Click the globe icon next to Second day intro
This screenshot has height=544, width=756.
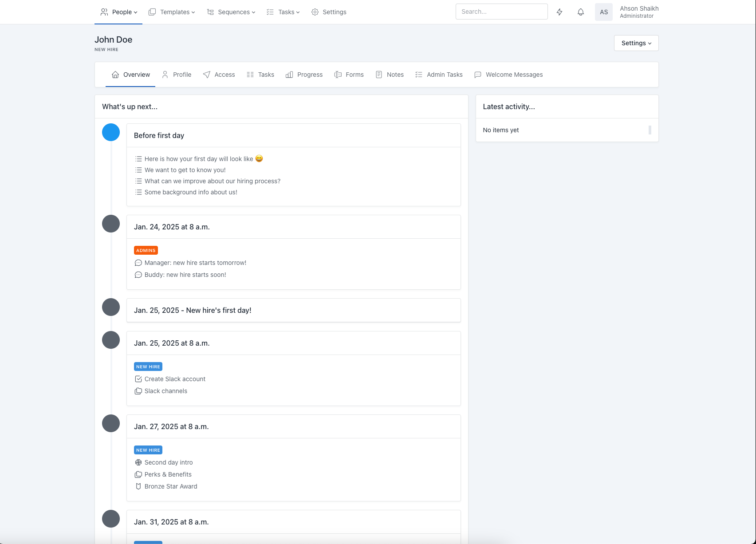tap(138, 462)
